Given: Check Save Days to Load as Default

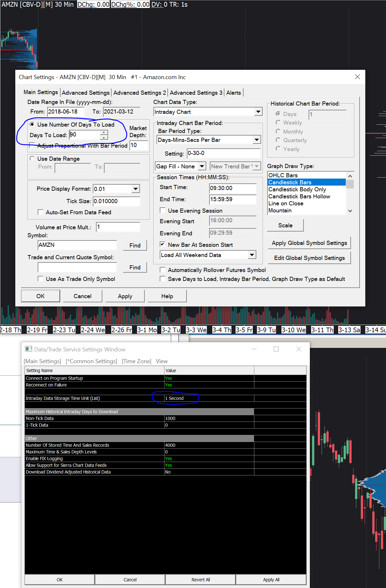Looking at the screenshot, I should click(x=163, y=279).
